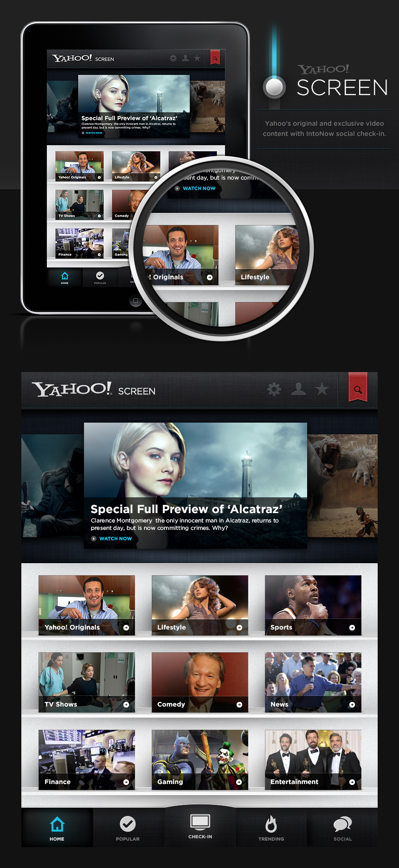The height and width of the screenshot is (868, 399).
Task: Click the iPad's physical home button
Action: (x=135, y=301)
